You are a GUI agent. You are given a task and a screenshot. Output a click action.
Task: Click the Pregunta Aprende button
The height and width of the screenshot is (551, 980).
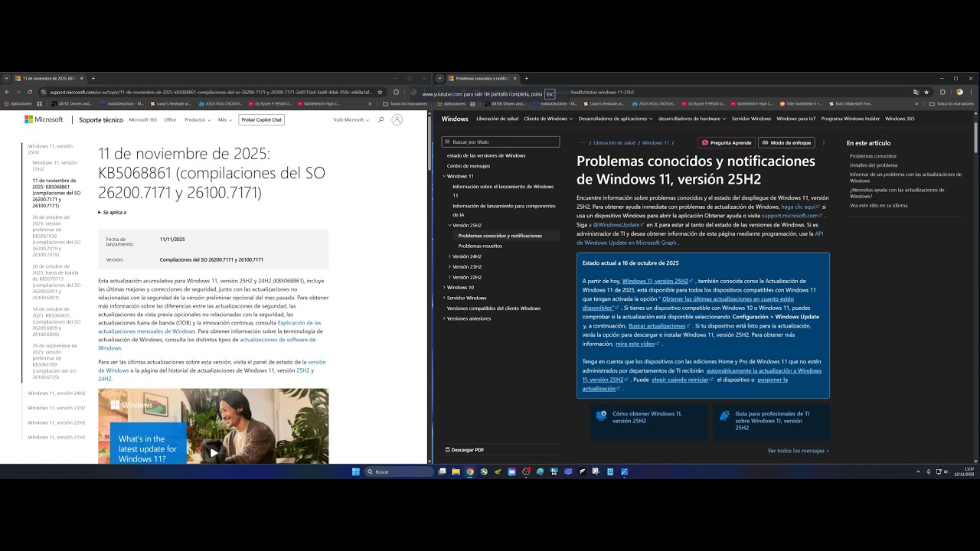[x=726, y=142]
